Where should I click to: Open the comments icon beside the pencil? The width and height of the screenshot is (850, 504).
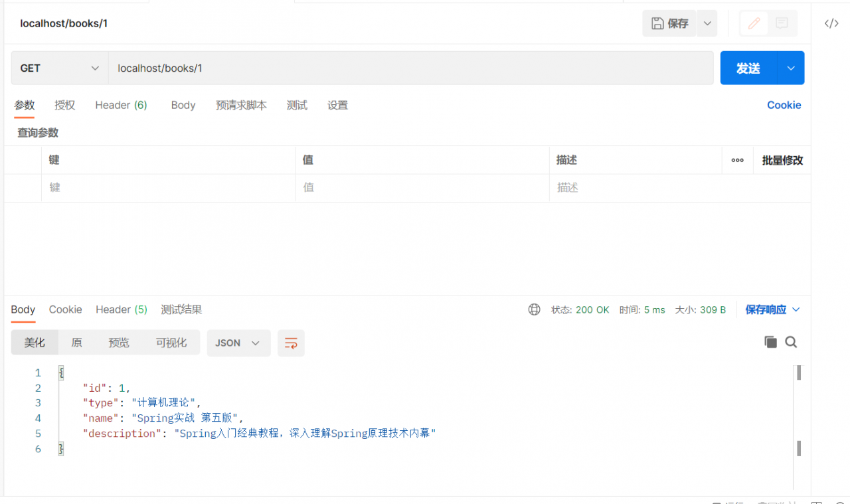(782, 23)
